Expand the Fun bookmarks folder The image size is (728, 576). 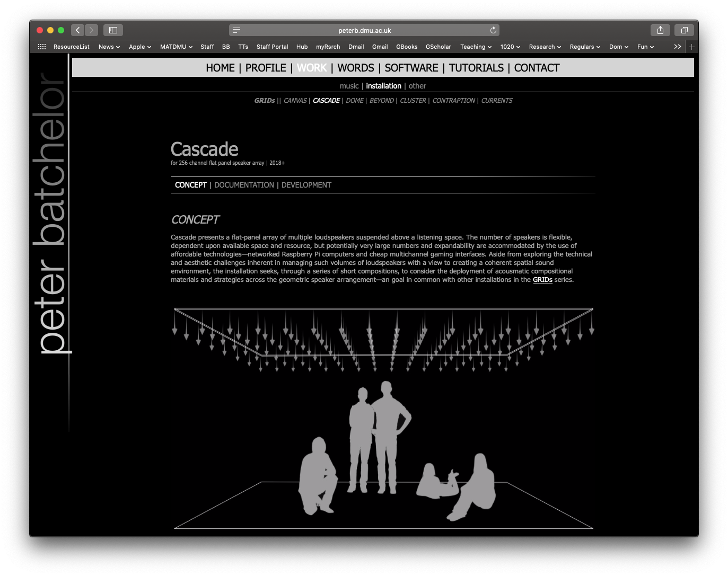pos(645,47)
